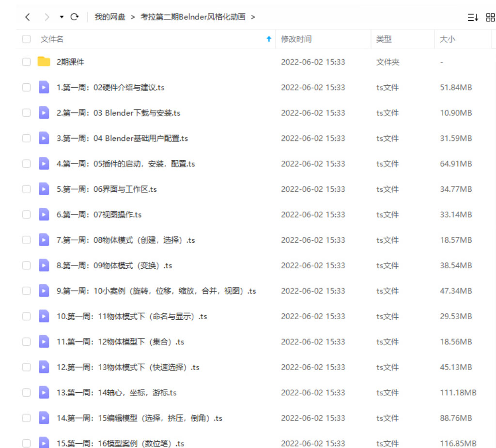Viewport: 496px width, 448px height.
Task: Open the sort order menu icon
Action: pyautogui.click(x=473, y=17)
